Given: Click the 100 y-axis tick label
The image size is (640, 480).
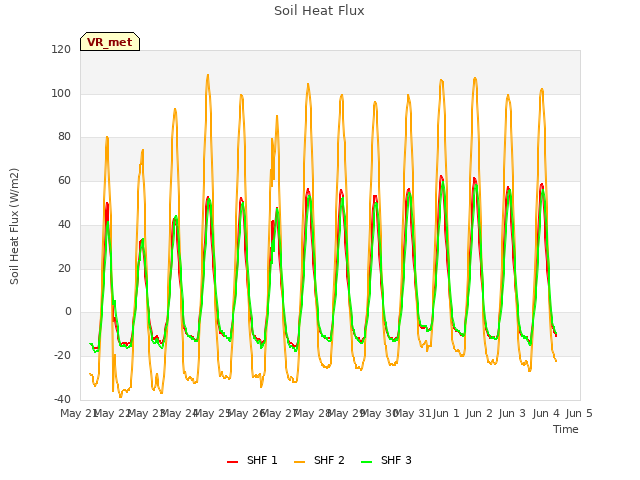Looking at the screenshot, I should click(x=61, y=93).
